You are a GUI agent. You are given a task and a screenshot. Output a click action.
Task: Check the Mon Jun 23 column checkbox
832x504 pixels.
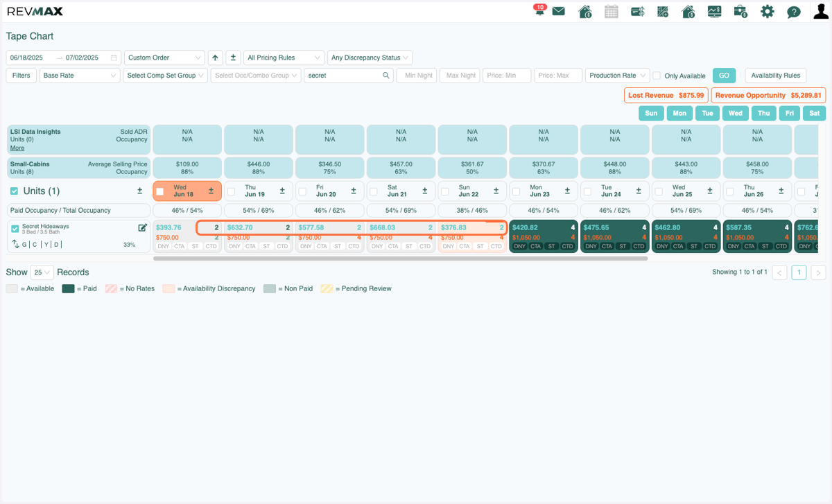(x=517, y=192)
